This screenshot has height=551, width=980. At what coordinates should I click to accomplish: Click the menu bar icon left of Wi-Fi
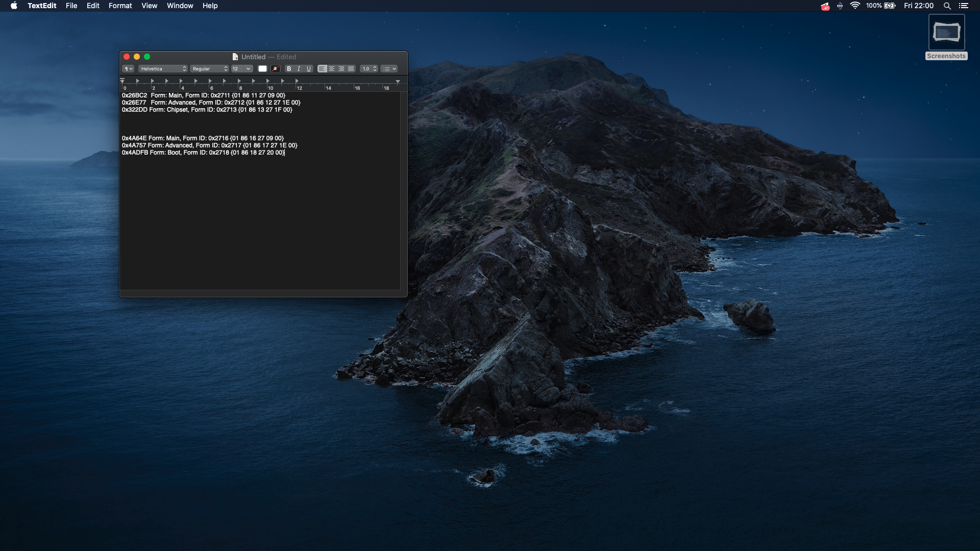[840, 6]
